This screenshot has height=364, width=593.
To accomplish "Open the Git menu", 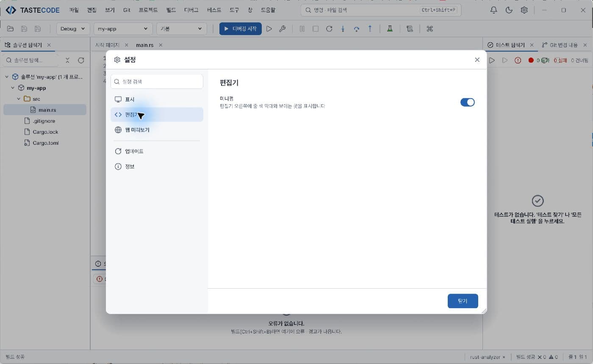I will pos(127,10).
